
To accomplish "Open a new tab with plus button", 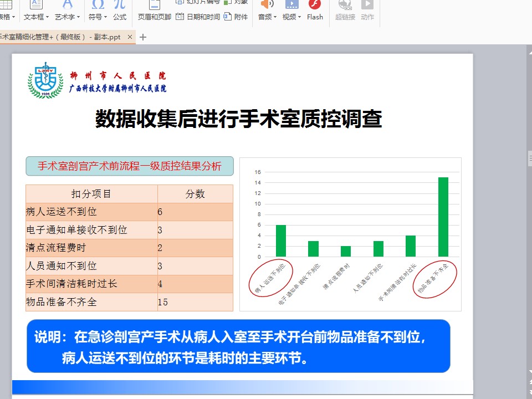I will tap(143, 37).
